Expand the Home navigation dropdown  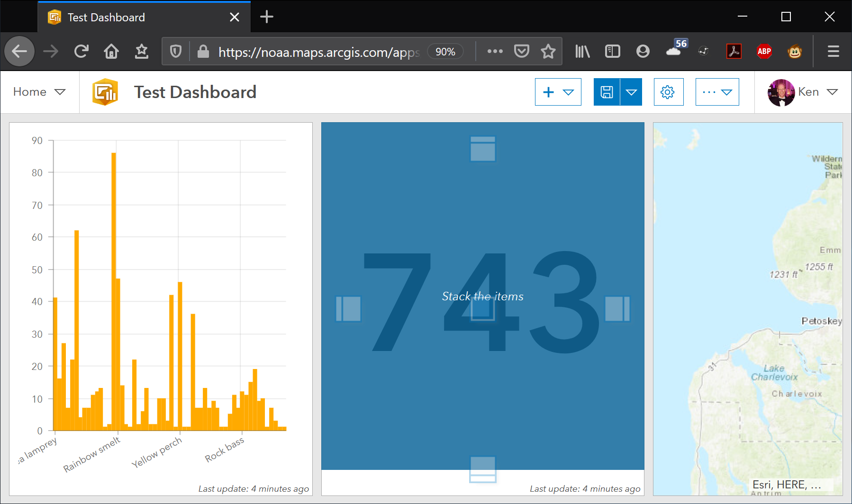click(x=40, y=92)
